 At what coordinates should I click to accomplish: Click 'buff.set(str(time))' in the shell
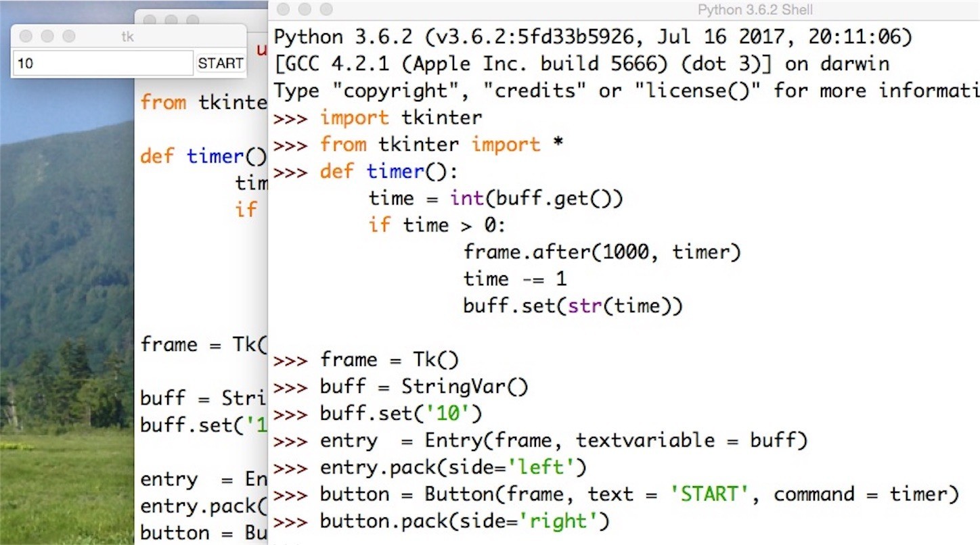coord(573,306)
